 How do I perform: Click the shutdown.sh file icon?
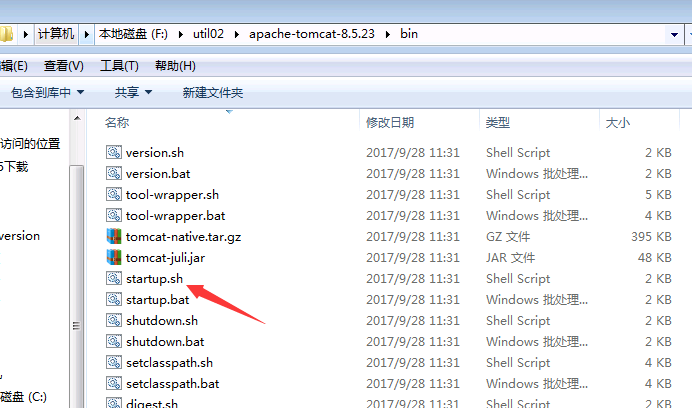coord(114,320)
